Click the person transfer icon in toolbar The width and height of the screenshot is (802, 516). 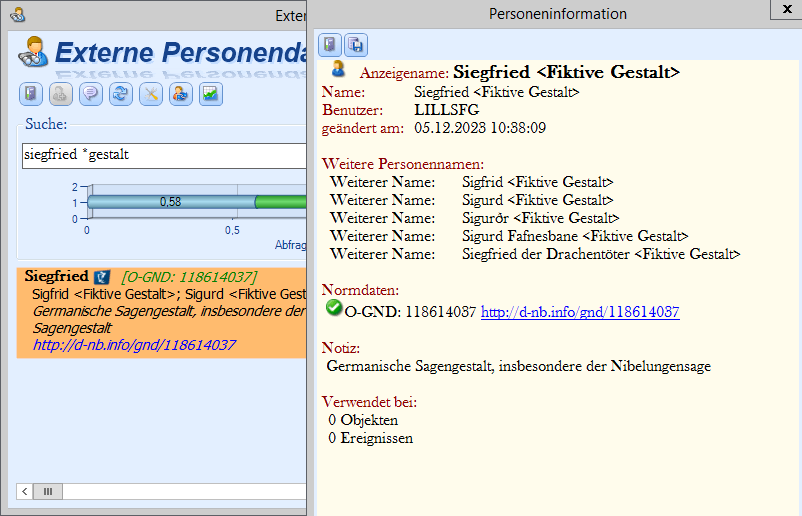[x=181, y=94]
